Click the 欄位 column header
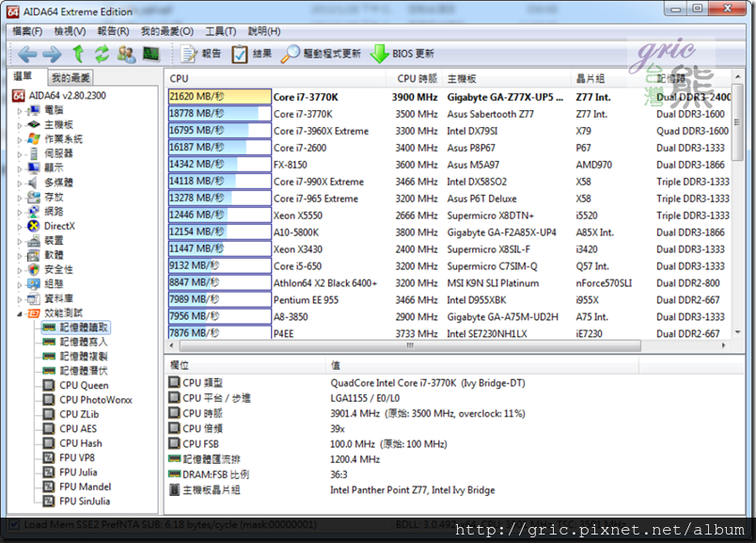Image resolution: width=756 pixels, height=543 pixels. coord(245,365)
